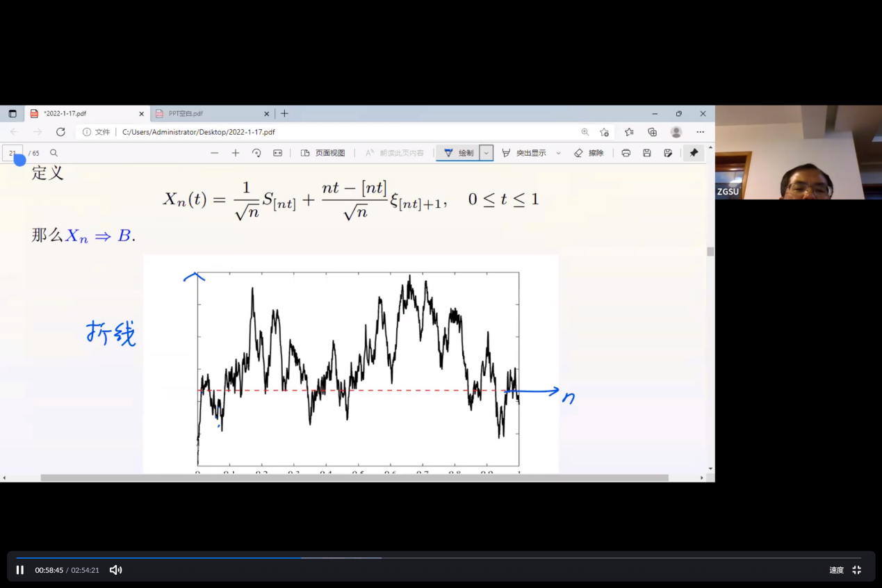882x588 pixels.
Task: Click the fit to page width icon
Action: click(x=277, y=153)
